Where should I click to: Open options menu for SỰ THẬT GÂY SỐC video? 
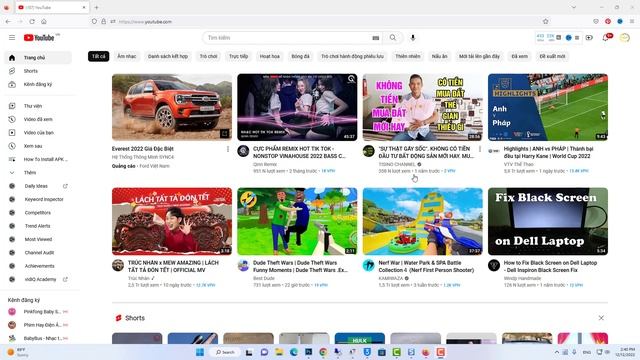pos(479,149)
